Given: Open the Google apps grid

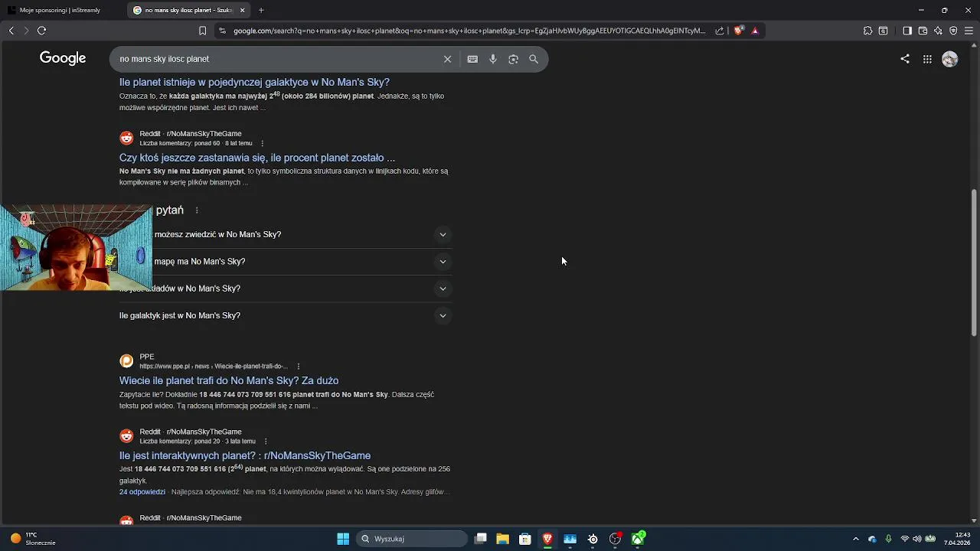Looking at the screenshot, I should (x=927, y=59).
